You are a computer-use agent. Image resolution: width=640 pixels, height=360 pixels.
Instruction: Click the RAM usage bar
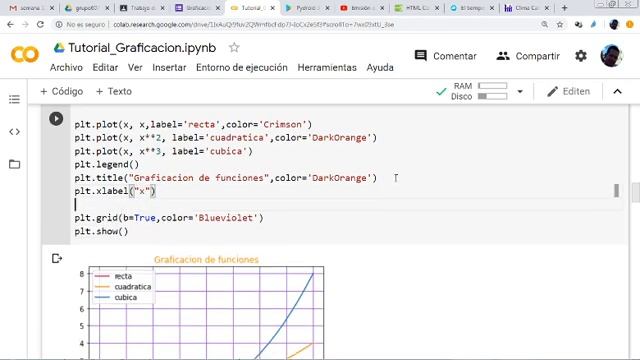(x=492, y=86)
